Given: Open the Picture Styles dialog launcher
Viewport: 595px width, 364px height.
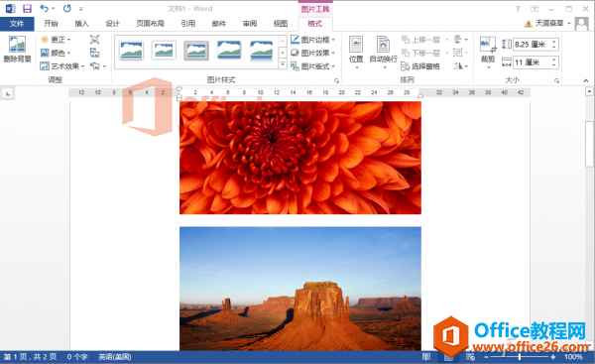Looking at the screenshot, I should click(336, 80).
